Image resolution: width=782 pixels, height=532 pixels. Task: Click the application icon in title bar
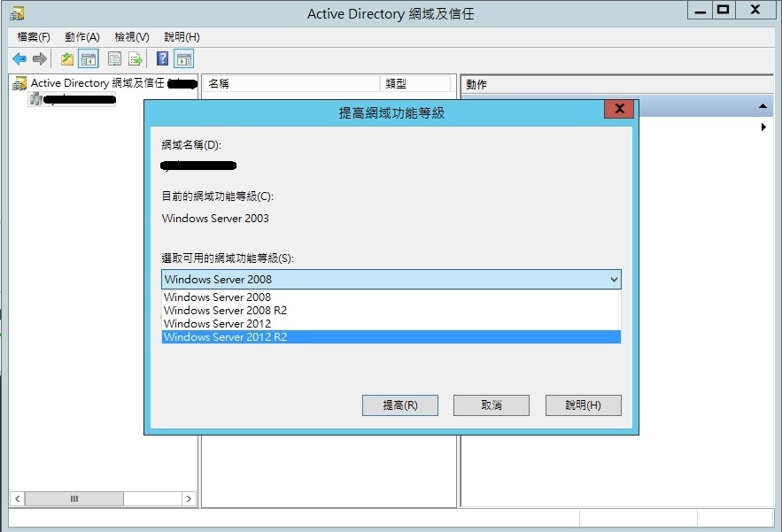click(17, 13)
